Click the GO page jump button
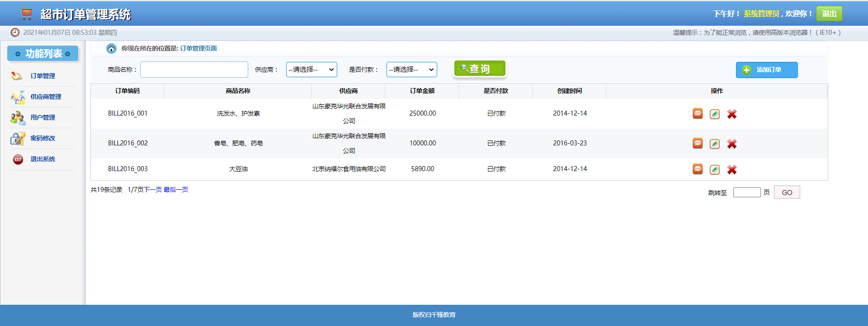868x326 pixels. (787, 192)
